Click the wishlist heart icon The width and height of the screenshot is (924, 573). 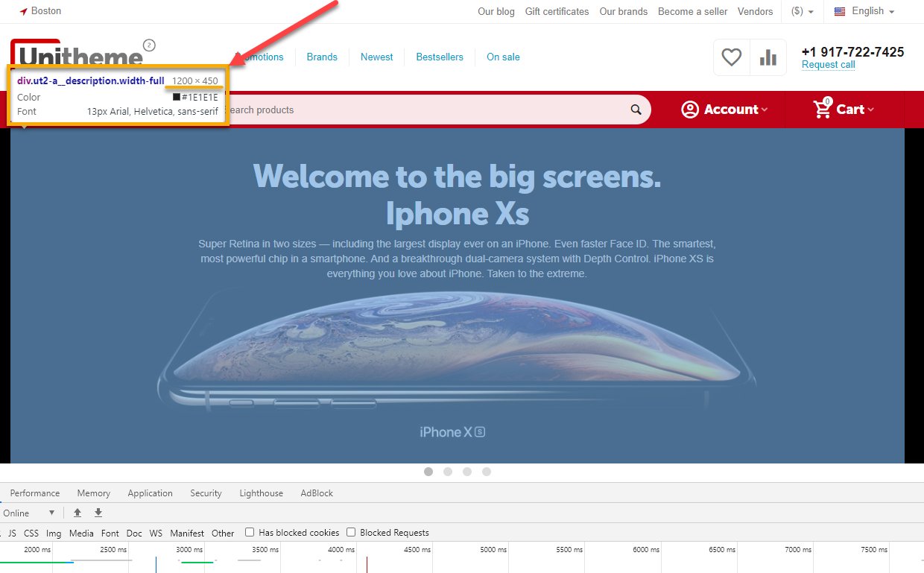[x=732, y=57]
